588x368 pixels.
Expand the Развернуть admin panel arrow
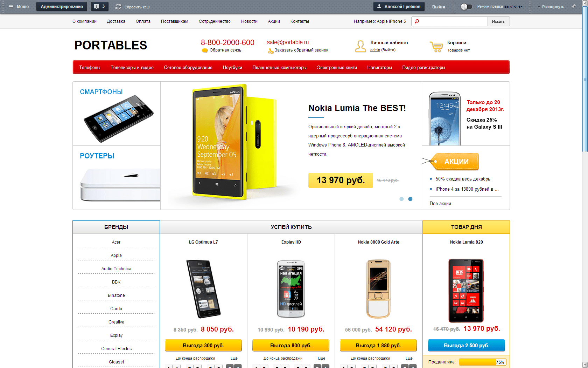click(x=539, y=7)
